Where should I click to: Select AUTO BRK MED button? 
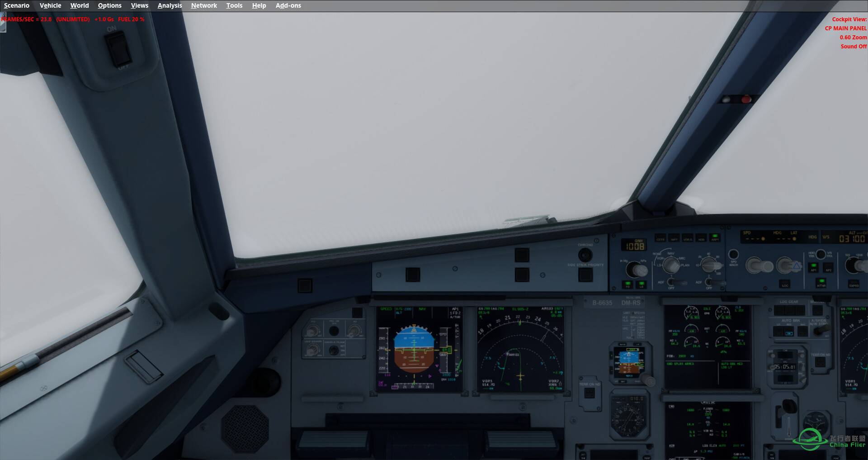tap(789, 331)
